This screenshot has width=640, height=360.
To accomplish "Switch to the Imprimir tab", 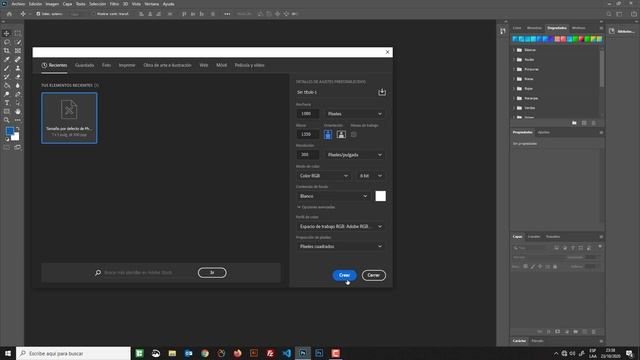I will pos(127,65).
